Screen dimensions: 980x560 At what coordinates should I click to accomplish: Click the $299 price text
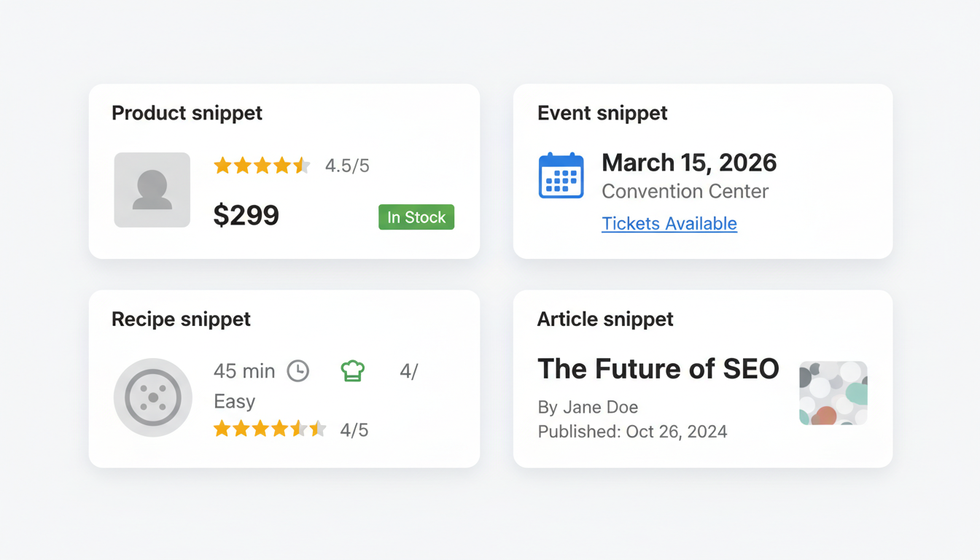point(246,215)
